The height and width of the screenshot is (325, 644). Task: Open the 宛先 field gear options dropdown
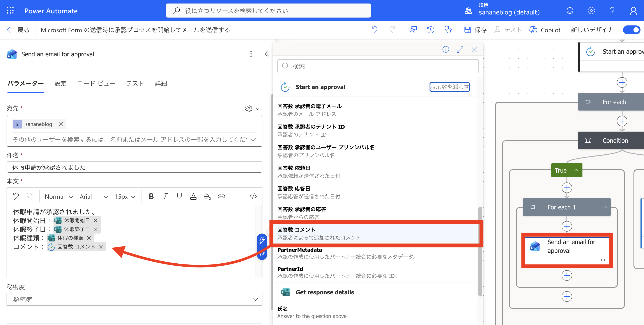[252, 108]
